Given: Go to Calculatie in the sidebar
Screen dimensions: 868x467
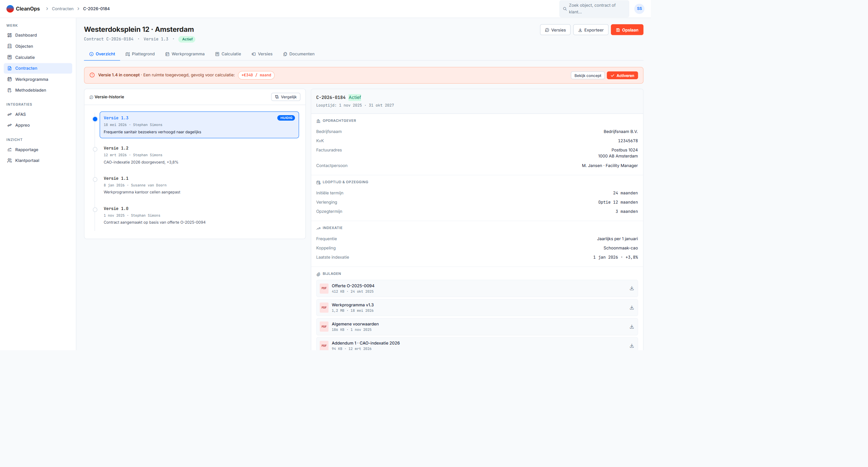Looking at the screenshot, I should [38, 57].
